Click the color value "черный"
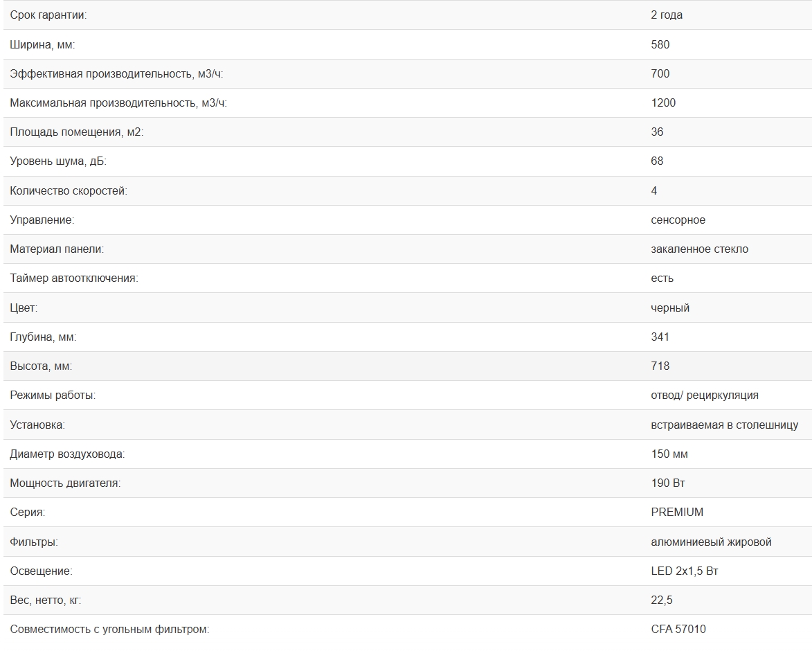The width and height of the screenshot is (812, 651). (x=670, y=307)
